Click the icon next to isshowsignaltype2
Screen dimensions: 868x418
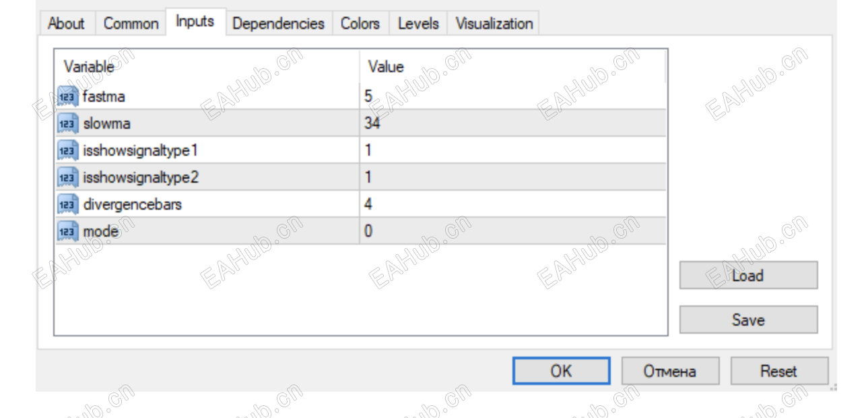pyautogui.click(x=68, y=177)
